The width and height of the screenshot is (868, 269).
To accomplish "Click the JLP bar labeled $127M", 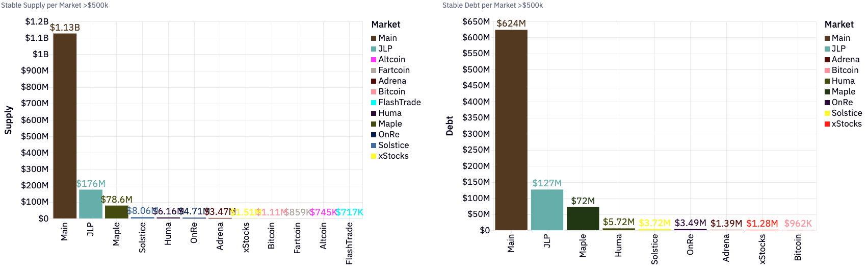I will 547,210.
